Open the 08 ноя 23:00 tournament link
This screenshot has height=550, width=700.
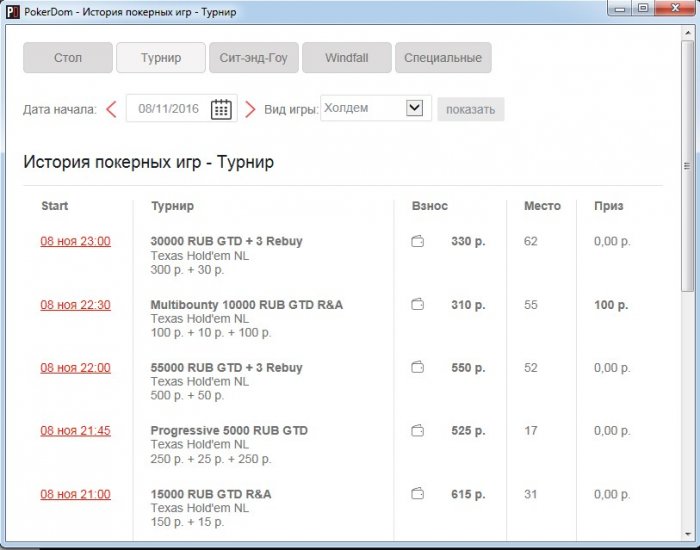pyautogui.click(x=75, y=241)
